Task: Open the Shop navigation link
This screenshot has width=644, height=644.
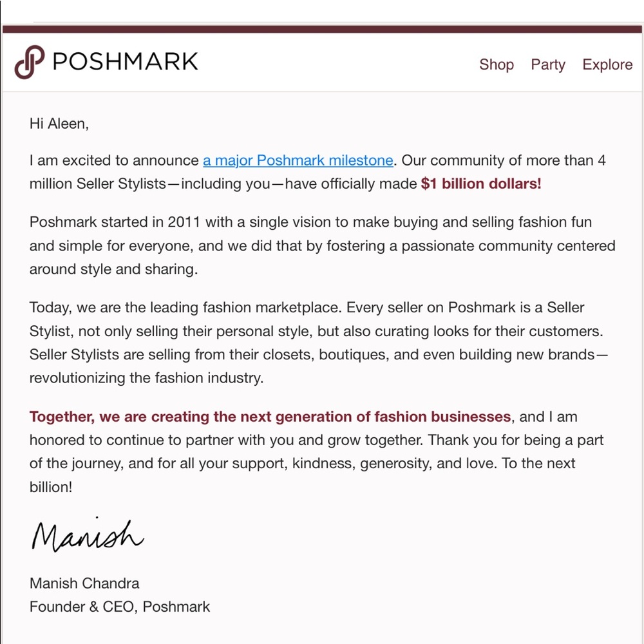Action: [x=496, y=64]
